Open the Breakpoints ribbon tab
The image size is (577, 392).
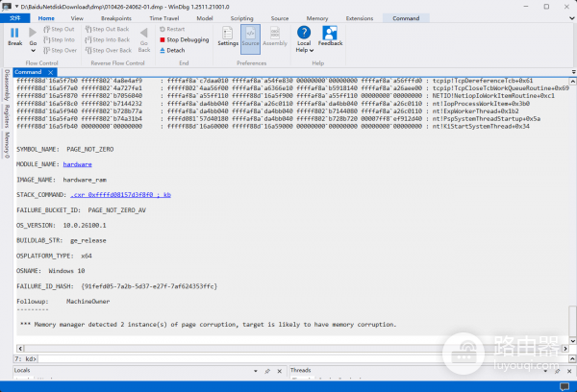(116, 18)
